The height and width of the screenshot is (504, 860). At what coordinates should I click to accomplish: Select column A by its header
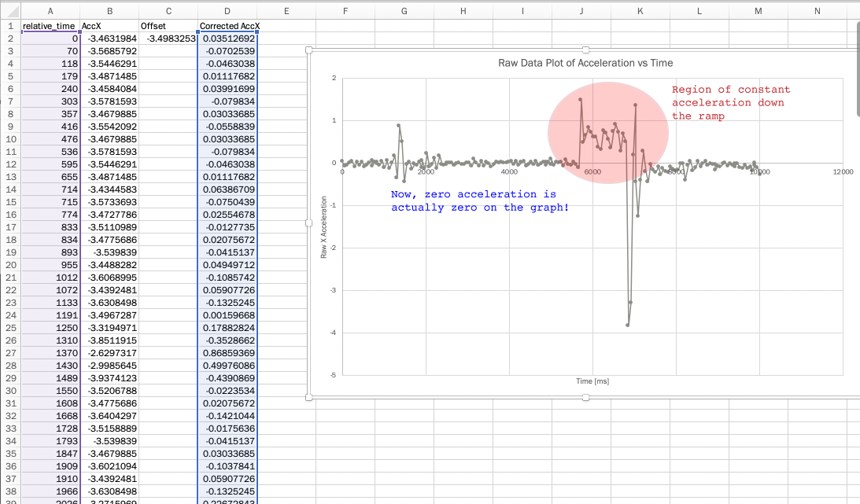tap(50, 11)
